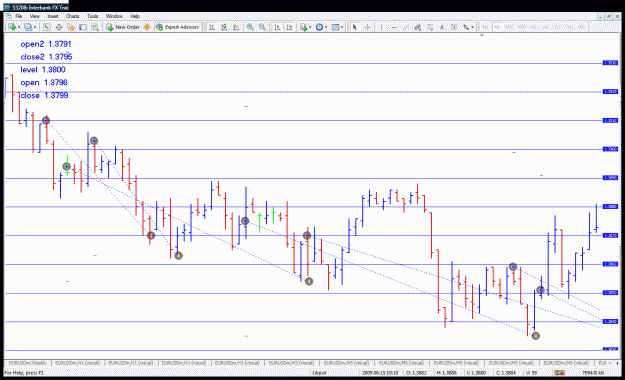This screenshot has height=380, width=625.
Task: Switch to the EURUSDm,Weekly chart tab
Action: (x=28, y=363)
